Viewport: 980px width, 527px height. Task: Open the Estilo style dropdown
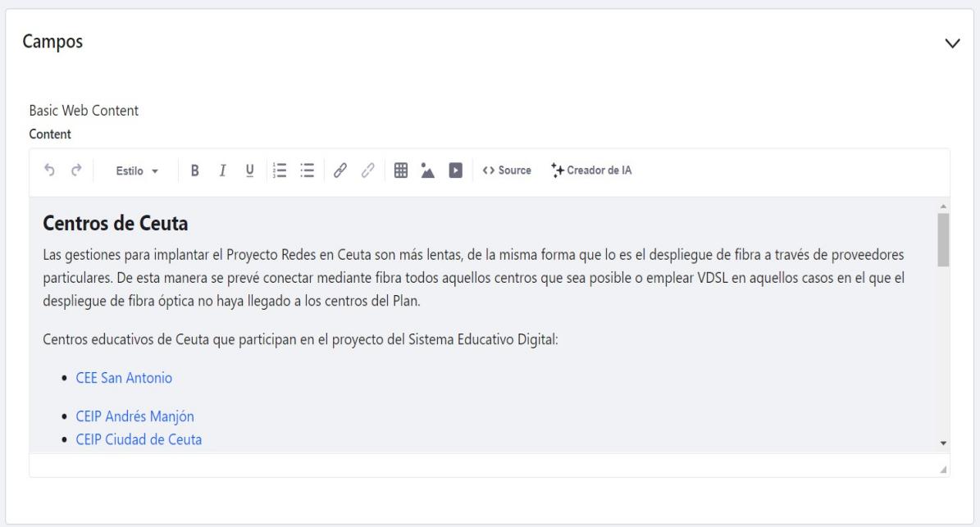click(x=137, y=170)
